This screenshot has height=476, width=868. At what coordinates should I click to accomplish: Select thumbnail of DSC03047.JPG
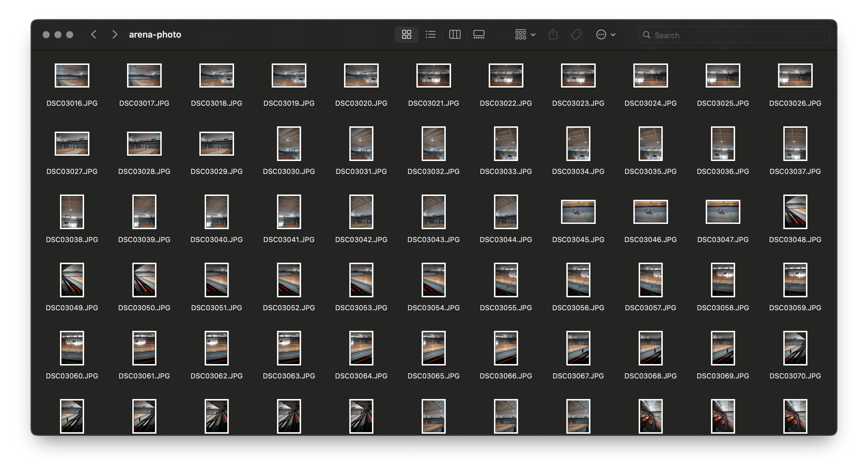(723, 212)
